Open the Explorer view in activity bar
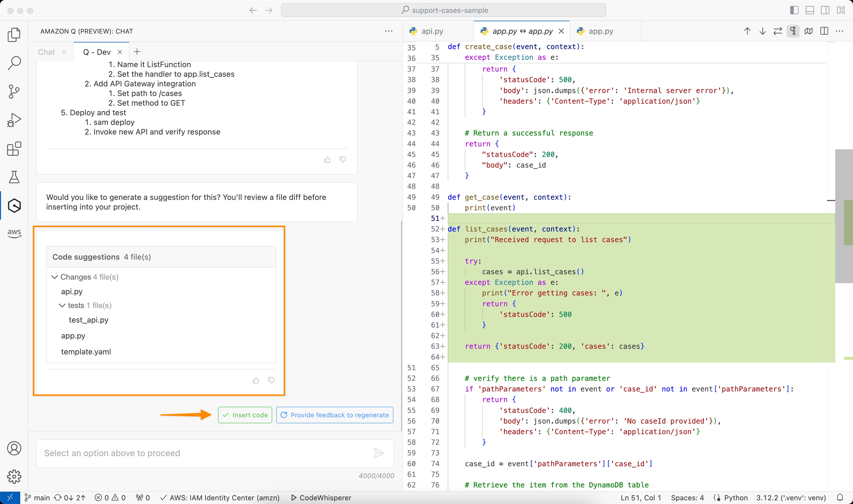 coord(14,35)
